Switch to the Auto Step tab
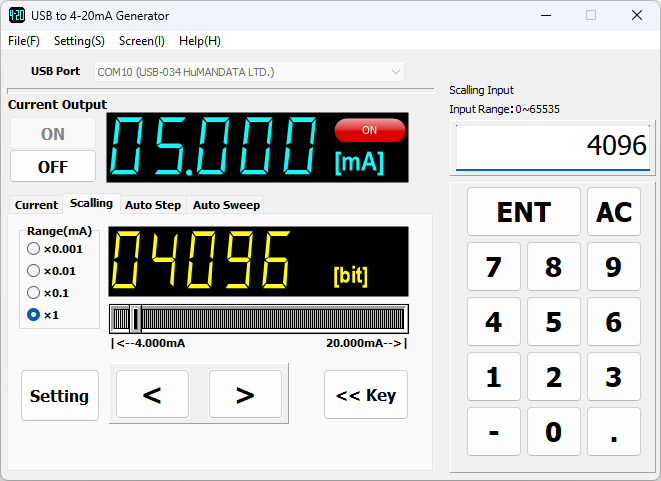Screen dimensions: 661x481 pyautogui.click(x=153, y=205)
